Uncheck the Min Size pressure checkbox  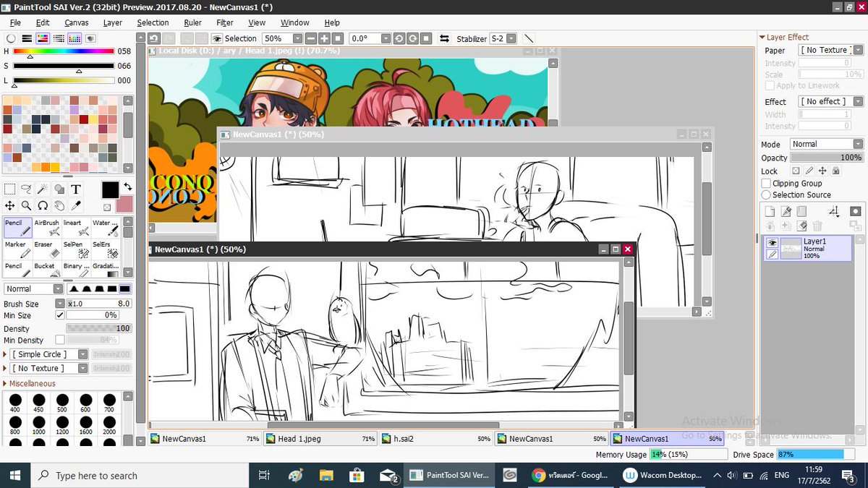point(60,315)
